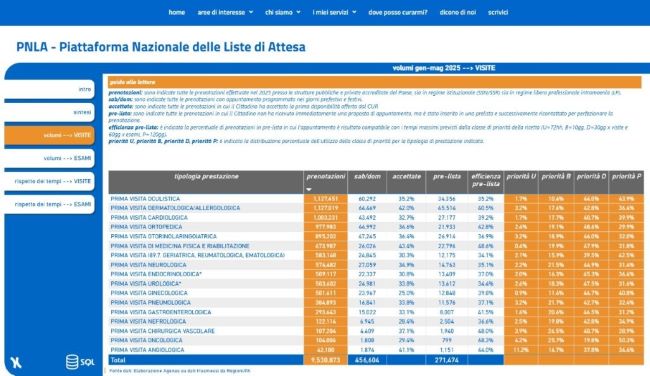Click total sab/dom value 456,604
Screen dimensions: 650x376
(367, 360)
